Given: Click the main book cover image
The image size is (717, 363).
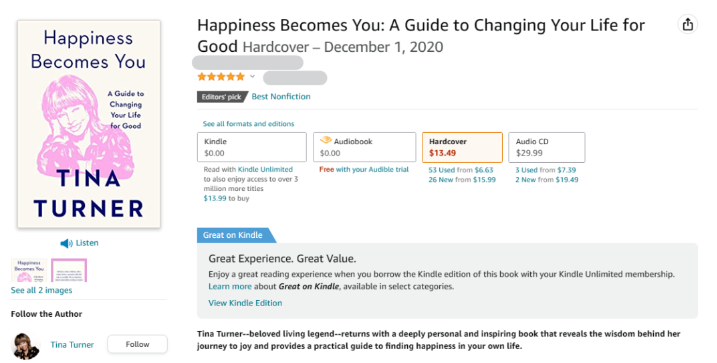Looking at the screenshot, I should click(89, 124).
